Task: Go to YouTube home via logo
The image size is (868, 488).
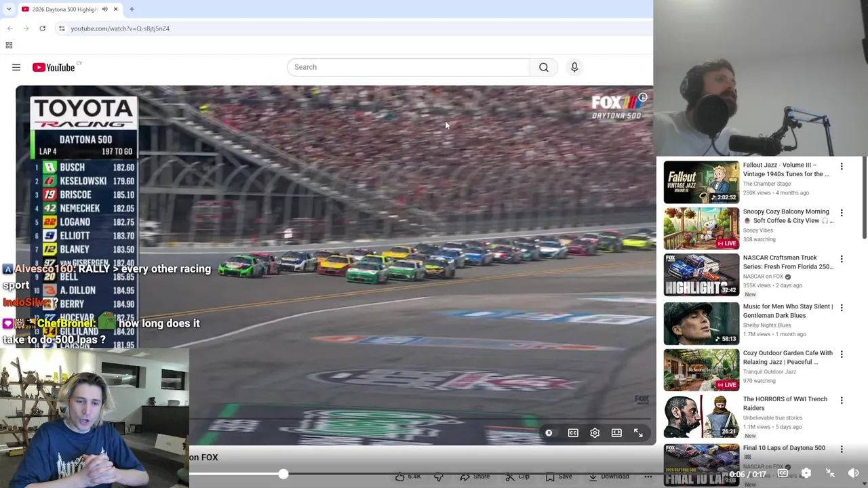Action: pos(54,67)
